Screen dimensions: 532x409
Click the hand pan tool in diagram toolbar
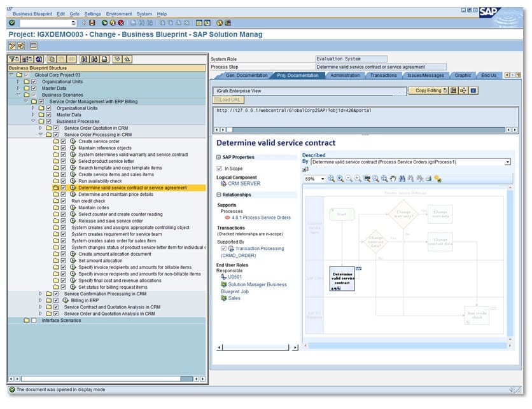tap(393, 178)
